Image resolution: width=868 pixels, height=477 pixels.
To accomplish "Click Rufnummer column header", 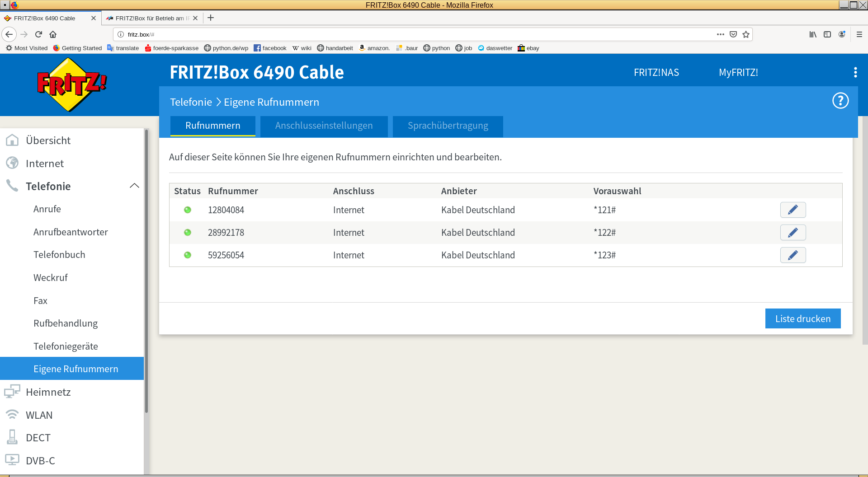I will pos(233,191).
